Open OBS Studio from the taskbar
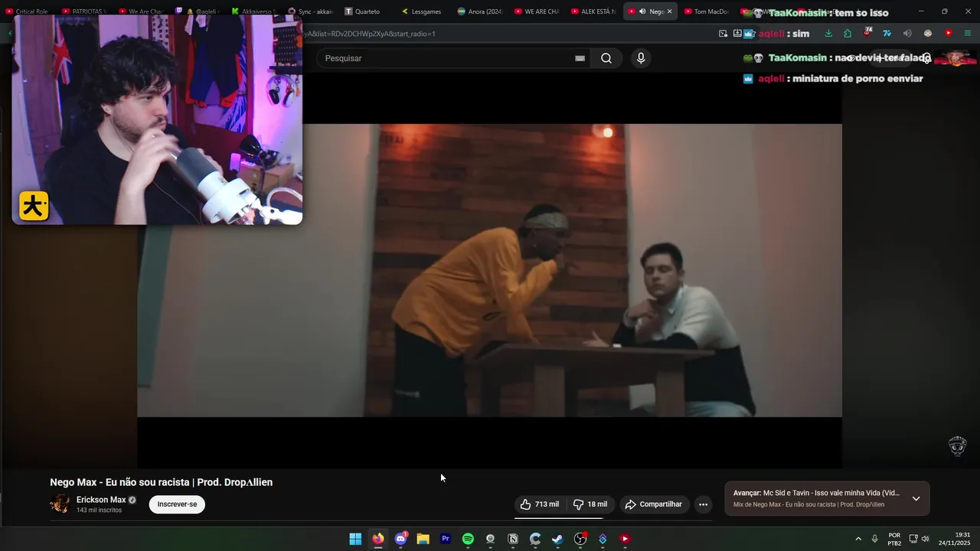Screen dimensions: 980x551 (x=580, y=539)
